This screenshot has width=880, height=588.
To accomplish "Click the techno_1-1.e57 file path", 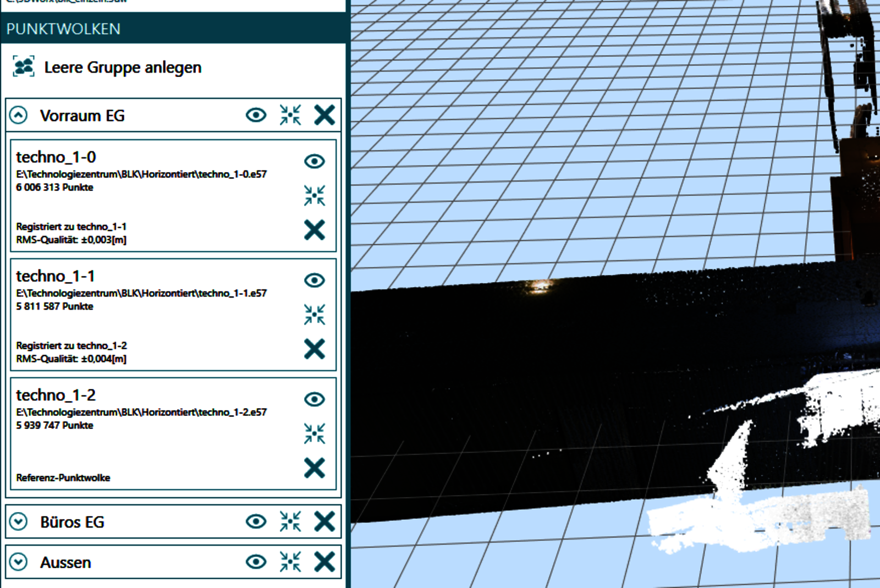I will click(141, 294).
